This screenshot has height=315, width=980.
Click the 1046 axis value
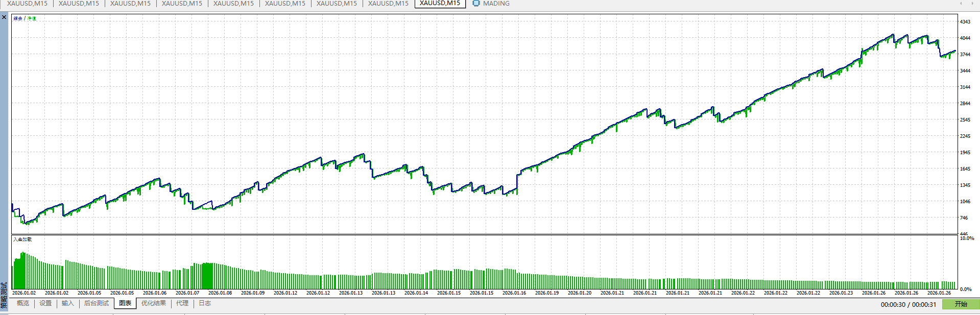pyautogui.click(x=965, y=202)
